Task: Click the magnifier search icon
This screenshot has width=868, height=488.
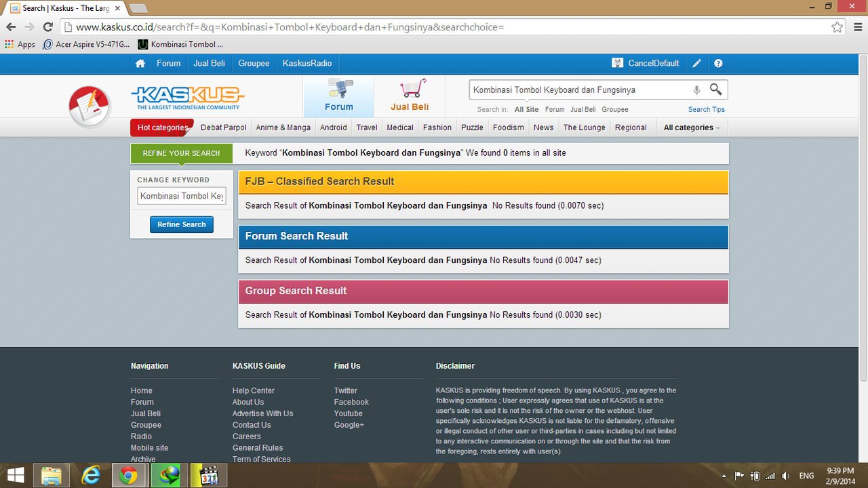Action: click(715, 89)
